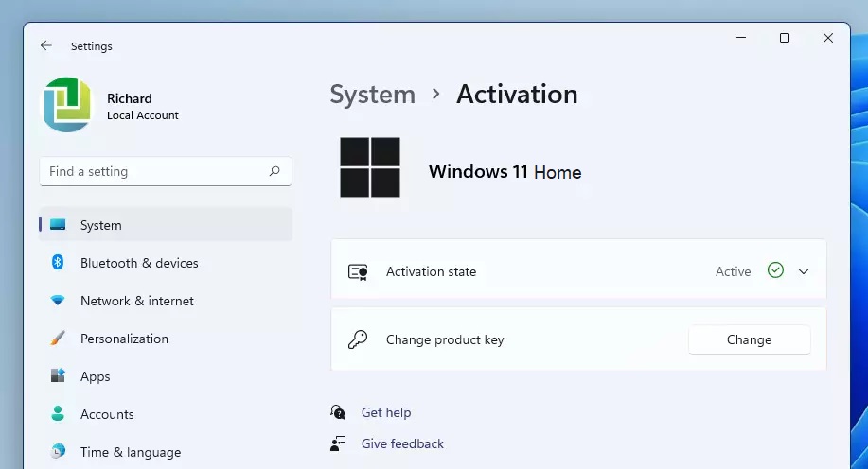Go back to System breadcrumb
Viewport: 868px width, 469px height.
(x=373, y=95)
